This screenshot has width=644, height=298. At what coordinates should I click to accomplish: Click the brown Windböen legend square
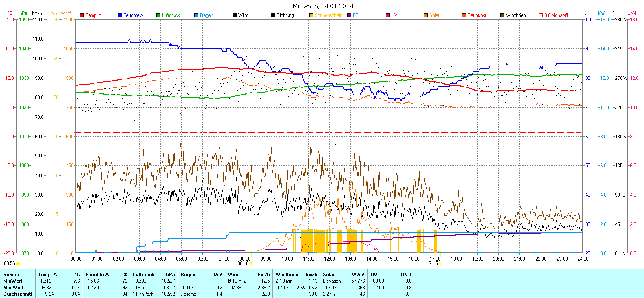502,15
